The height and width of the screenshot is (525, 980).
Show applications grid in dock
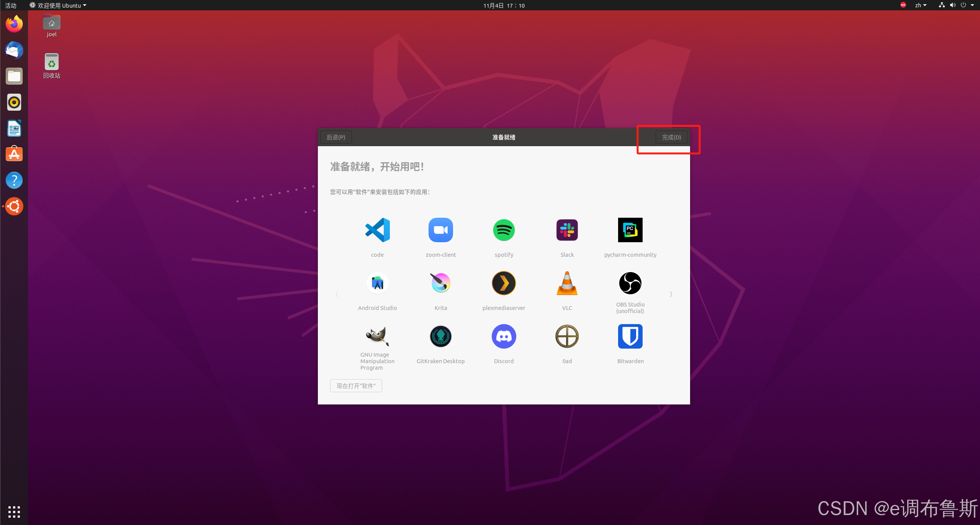(x=14, y=512)
